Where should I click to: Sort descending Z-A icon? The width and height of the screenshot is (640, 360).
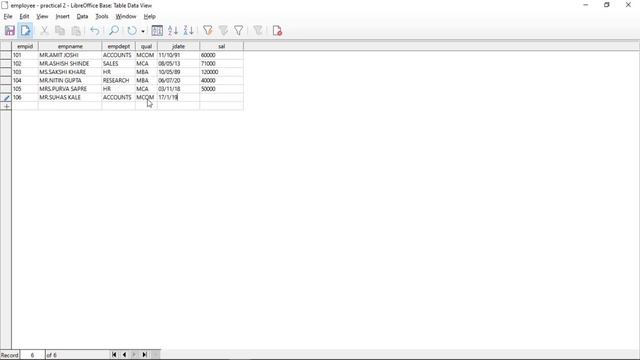click(189, 31)
